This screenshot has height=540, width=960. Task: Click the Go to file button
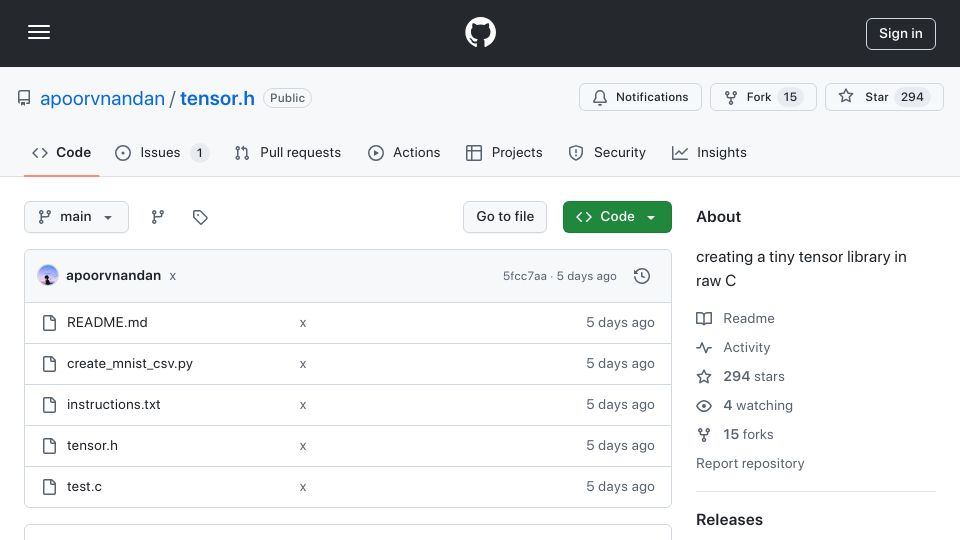click(504, 217)
